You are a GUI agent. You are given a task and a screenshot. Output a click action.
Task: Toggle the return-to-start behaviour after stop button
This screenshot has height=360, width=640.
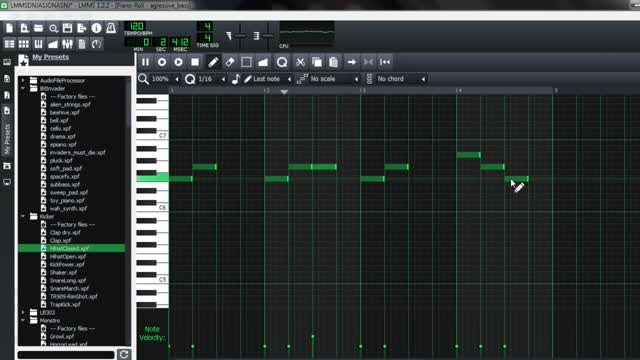pos(385,62)
